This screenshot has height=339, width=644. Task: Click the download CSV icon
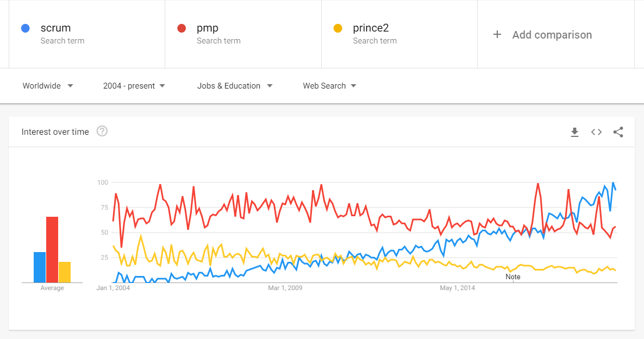click(574, 132)
